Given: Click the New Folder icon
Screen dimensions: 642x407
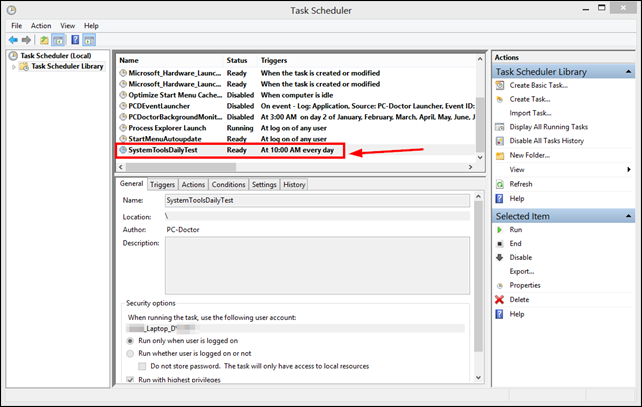Looking at the screenshot, I should point(500,156).
